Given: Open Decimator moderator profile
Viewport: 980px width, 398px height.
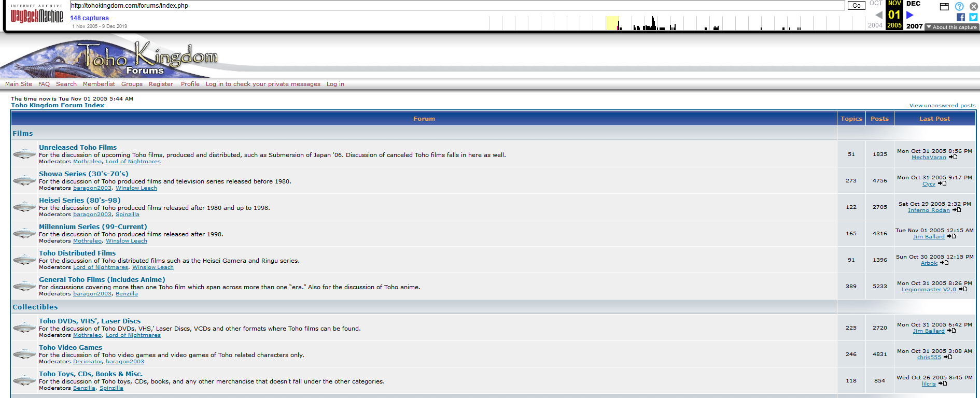Looking at the screenshot, I should pos(88,362).
